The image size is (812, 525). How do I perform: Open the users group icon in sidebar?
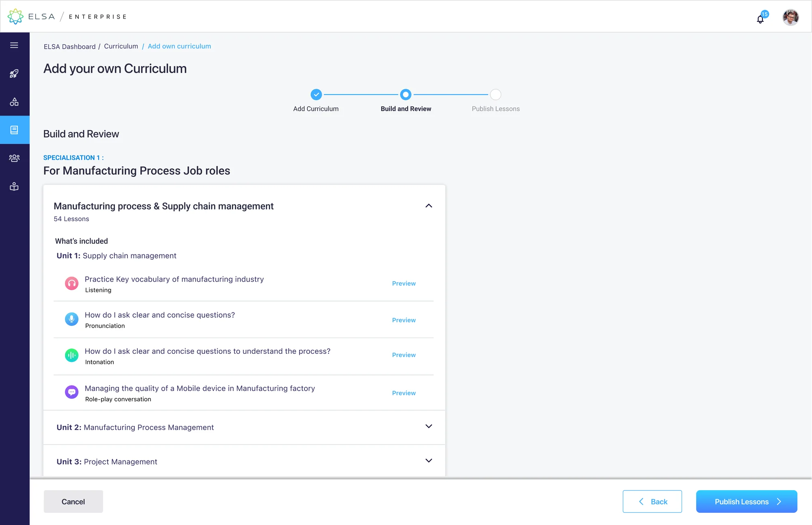coord(14,158)
